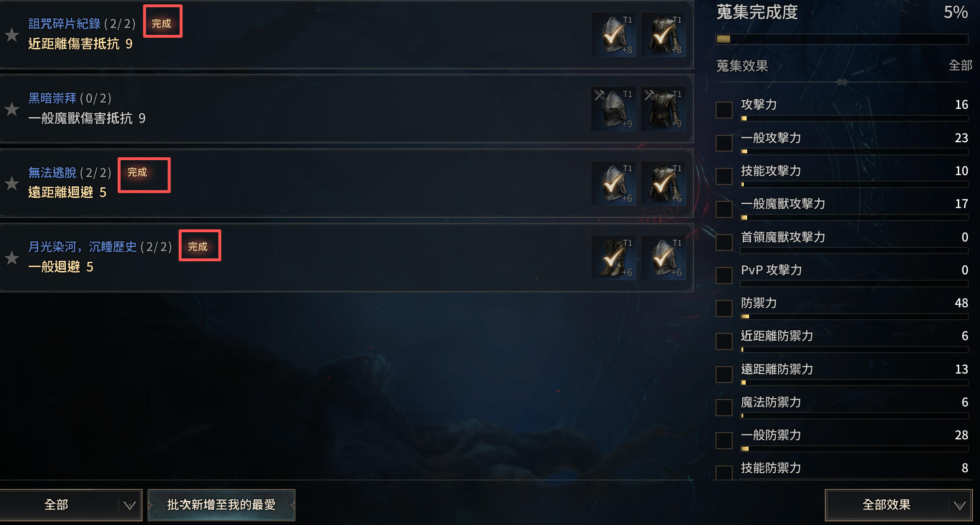The width and height of the screenshot is (980, 525).
Task: Open the 無法逃脫 collection entry
Action: [x=346, y=183]
